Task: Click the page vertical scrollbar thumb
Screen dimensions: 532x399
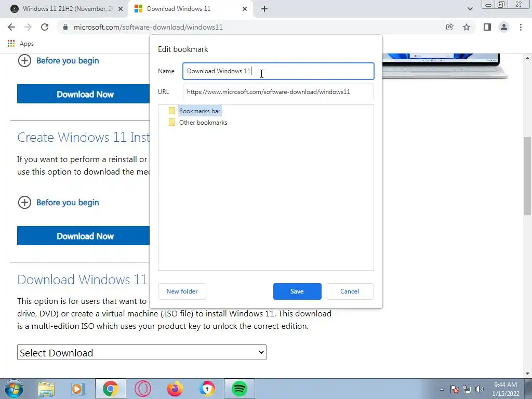Action: [527, 176]
